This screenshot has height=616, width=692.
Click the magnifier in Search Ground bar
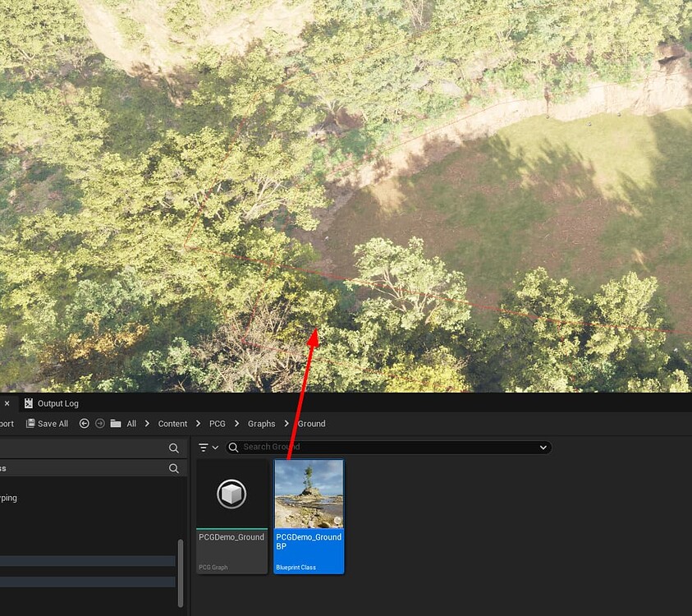[x=233, y=448]
